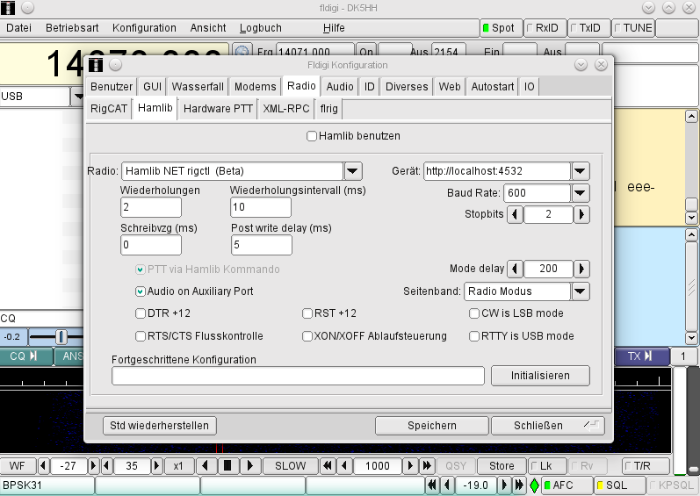Select the XML-RPC sub-tab
The height and width of the screenshot is (496, 700).
point(286,108)
